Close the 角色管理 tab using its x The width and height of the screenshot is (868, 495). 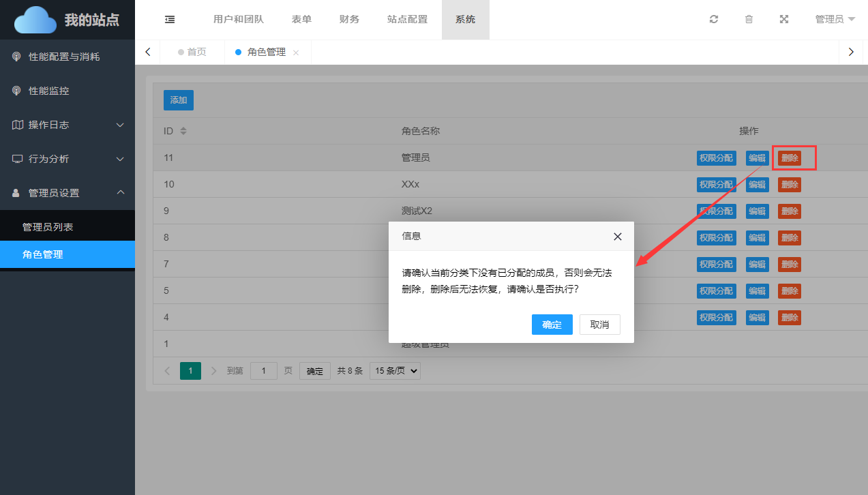tap(296, 52)
